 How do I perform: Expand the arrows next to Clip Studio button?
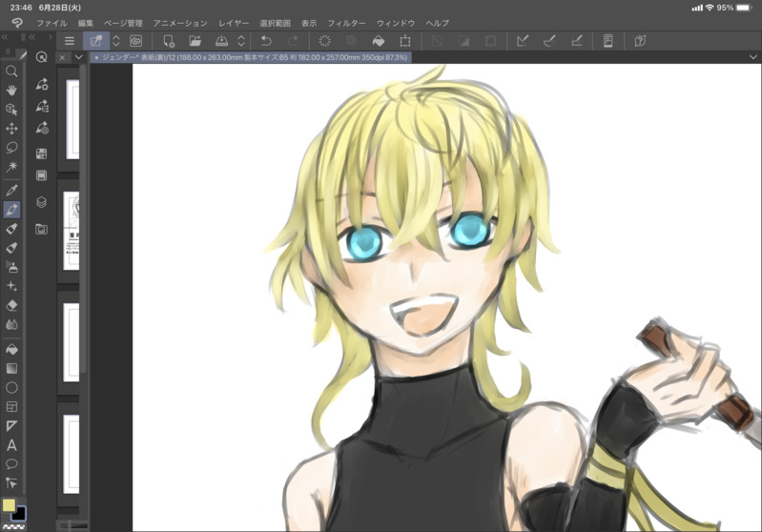[x=116, y=41]
